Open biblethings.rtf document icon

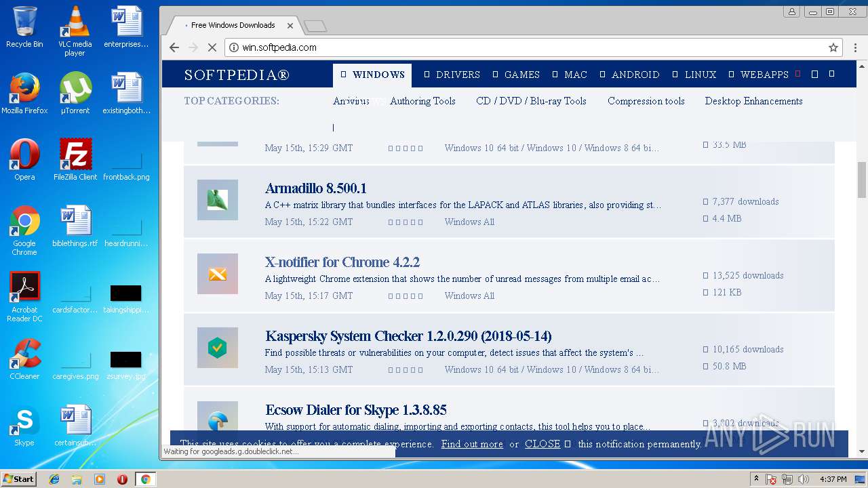tap(75, 226)
